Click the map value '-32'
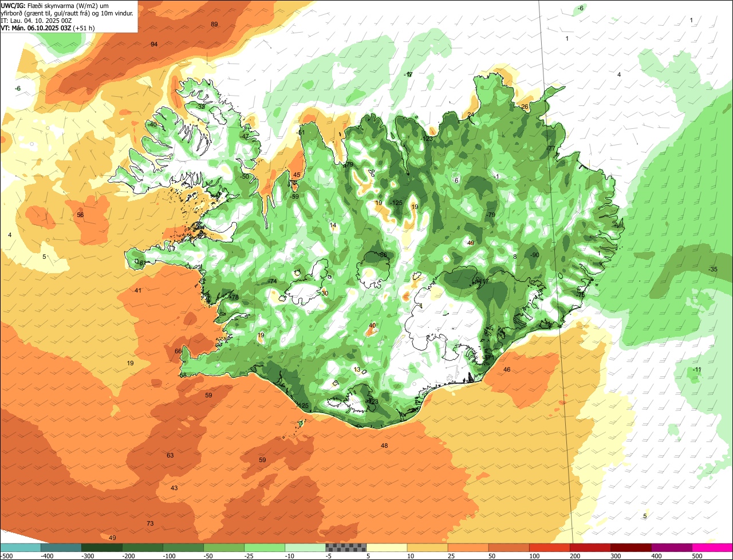The height and width of the screenshot is (560, 733). pos(200,107)
